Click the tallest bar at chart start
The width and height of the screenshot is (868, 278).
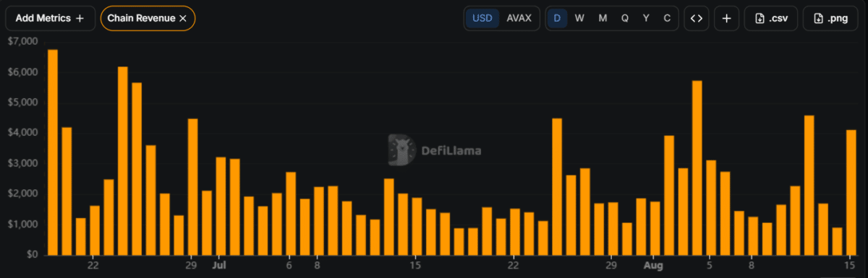(x=52, y=152)
